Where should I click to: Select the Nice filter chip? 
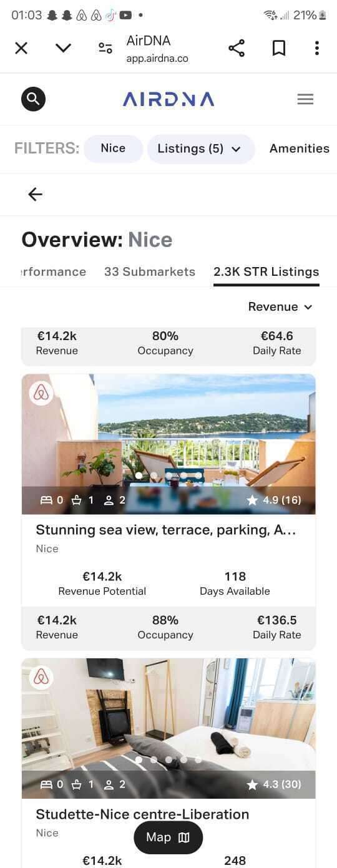113,149
